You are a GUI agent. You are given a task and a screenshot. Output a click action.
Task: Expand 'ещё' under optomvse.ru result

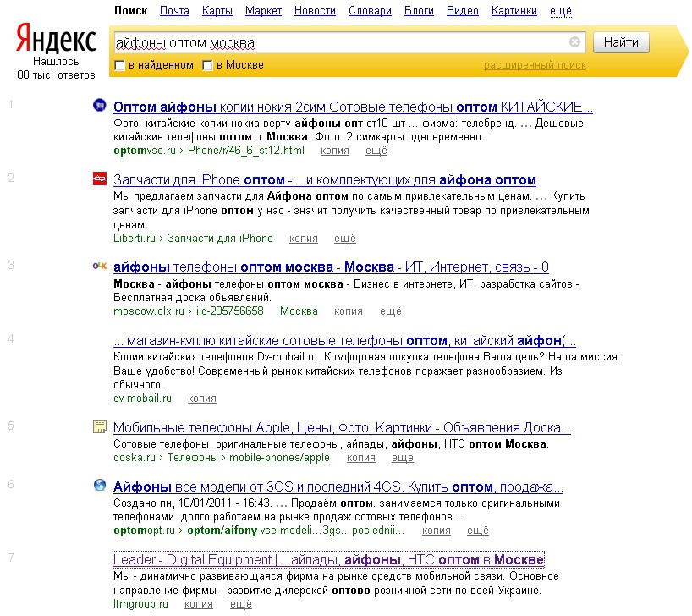[x=376, y=151]
